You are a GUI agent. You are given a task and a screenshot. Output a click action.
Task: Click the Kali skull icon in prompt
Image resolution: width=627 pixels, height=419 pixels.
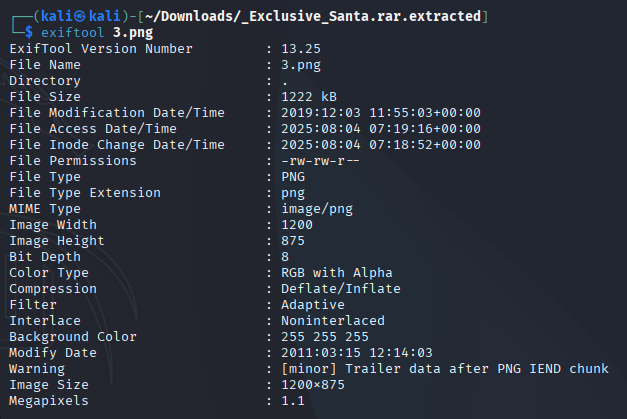(x=80, y=16)
